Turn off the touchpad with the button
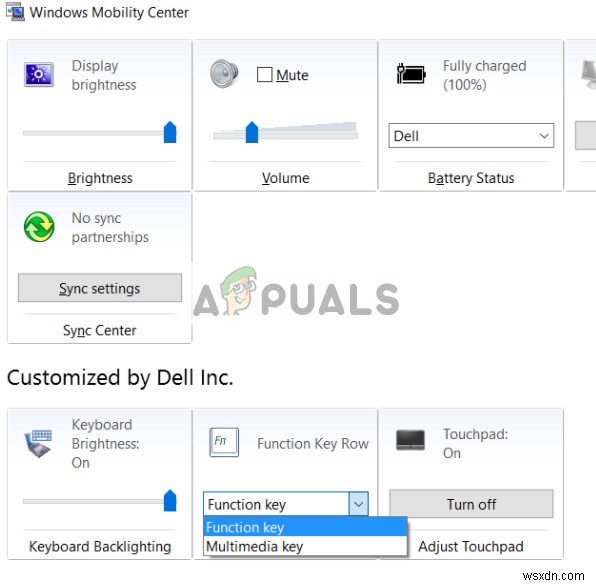The width and height of the screenshot is (596, 586). [471, 504]
